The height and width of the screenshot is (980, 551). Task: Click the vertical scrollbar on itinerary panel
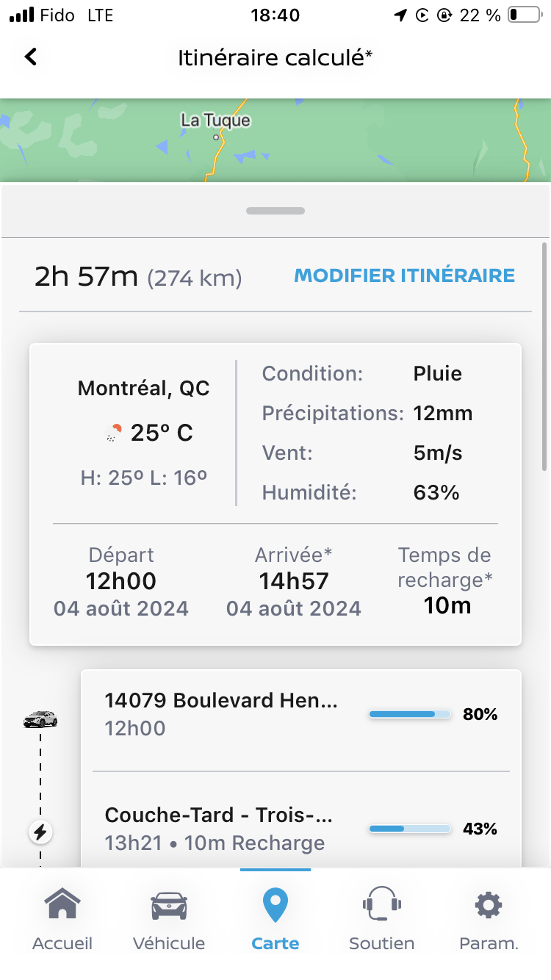tap(544, 356)
